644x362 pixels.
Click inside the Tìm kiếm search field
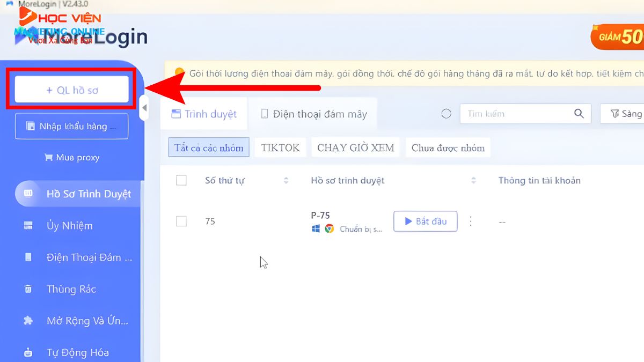coord(515,113)
